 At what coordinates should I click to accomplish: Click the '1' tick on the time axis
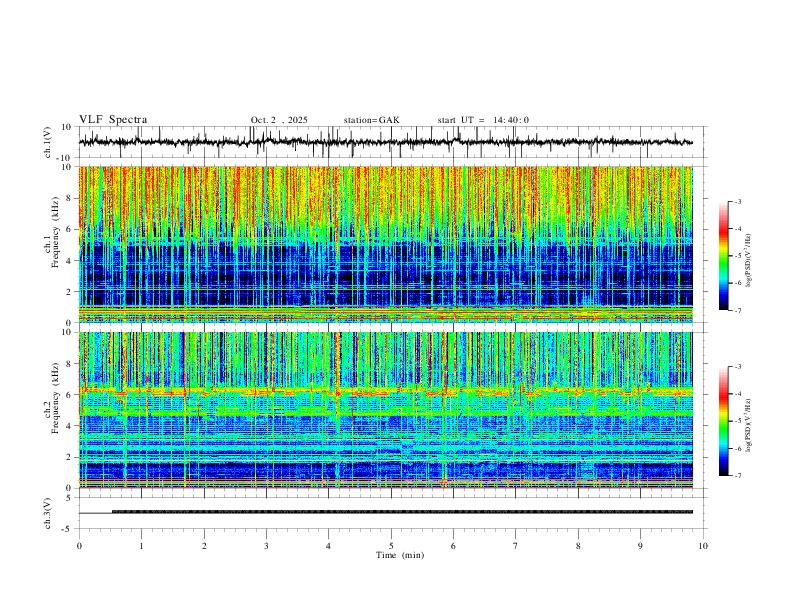[x=141, y=546]
